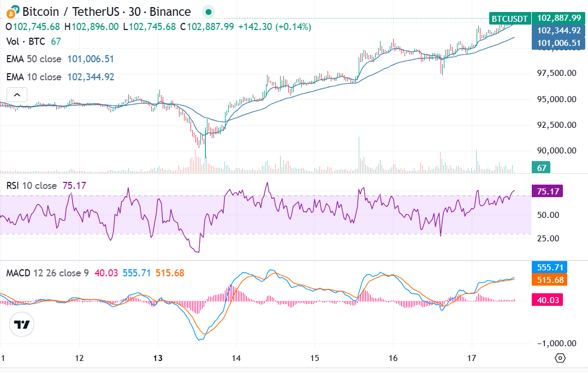Click the date label 16 on time axis
The height and width of the screenshot is (373, 588).
click(x=393, y=358)
